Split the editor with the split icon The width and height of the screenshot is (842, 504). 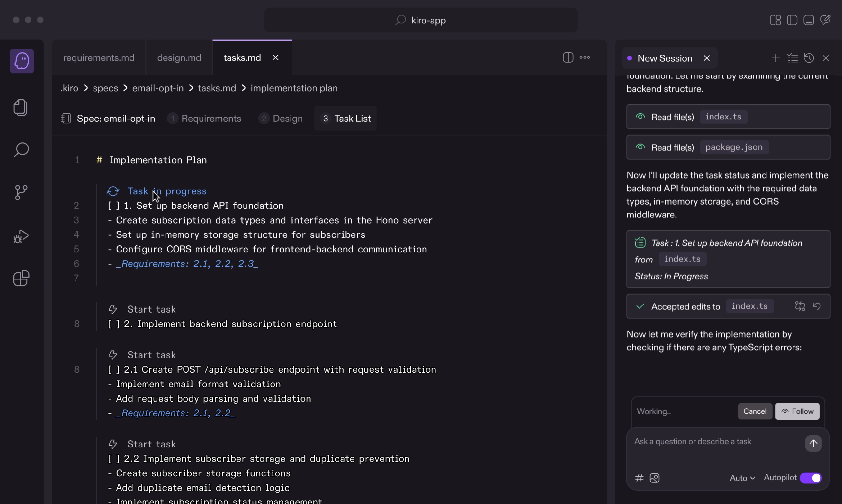[568, 57]
